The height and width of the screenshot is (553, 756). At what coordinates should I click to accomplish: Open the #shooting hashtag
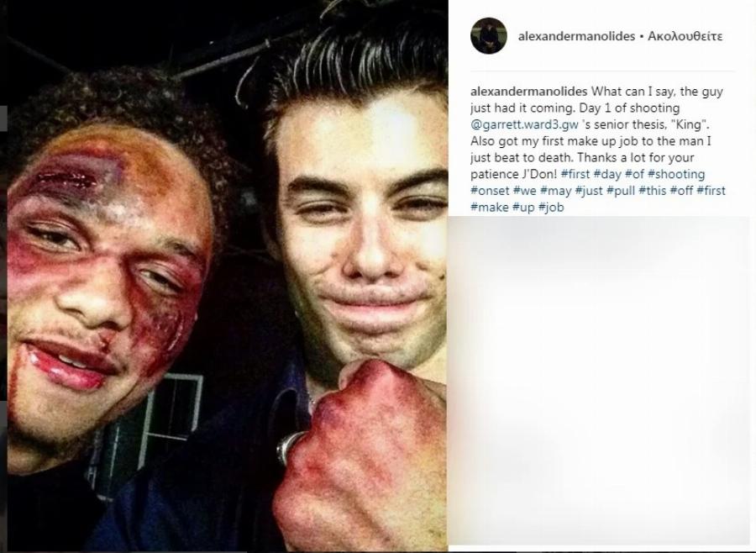(676, 174)
